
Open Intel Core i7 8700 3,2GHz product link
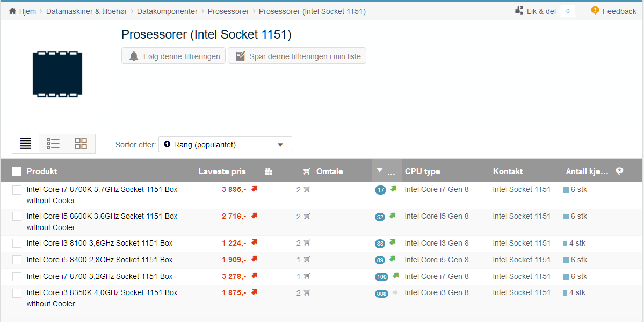pos(99,276)
